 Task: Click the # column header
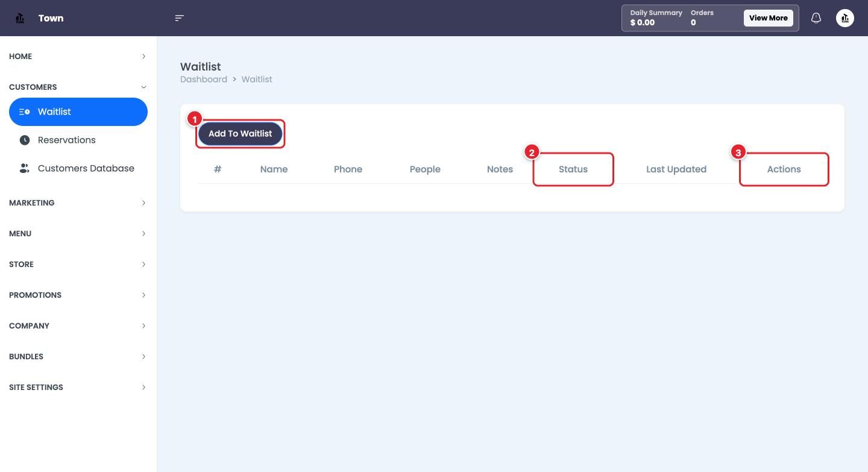[218, 169]
